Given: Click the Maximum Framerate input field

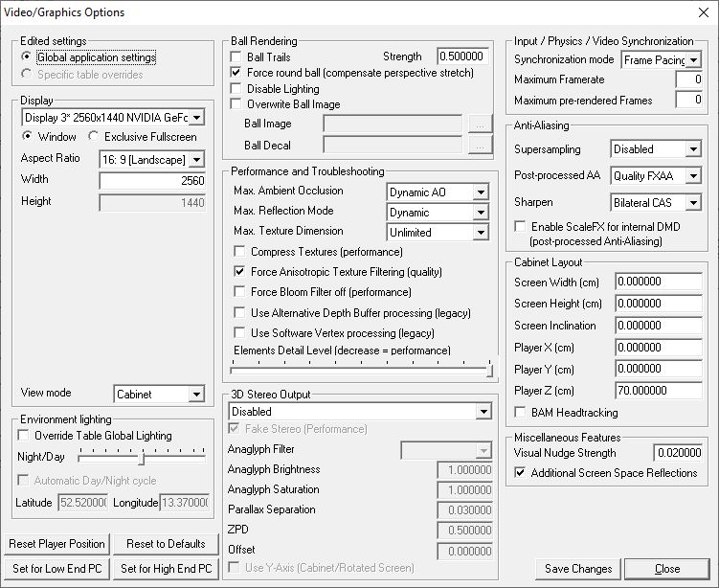Looking at the screenshot, I should coord(689,79).
